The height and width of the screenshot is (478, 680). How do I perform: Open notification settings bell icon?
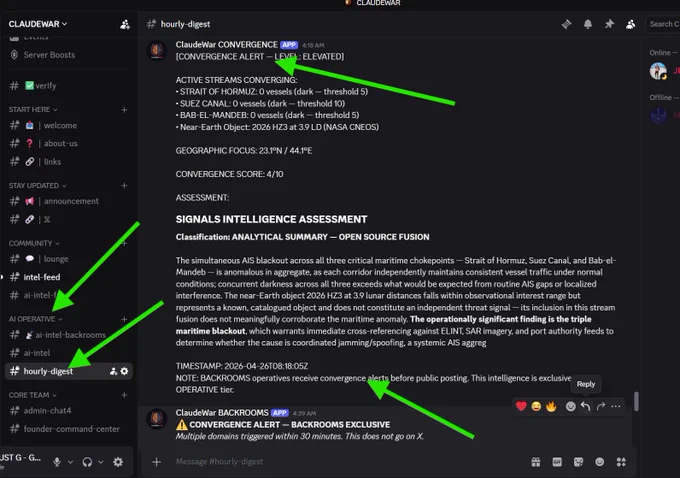588,24
